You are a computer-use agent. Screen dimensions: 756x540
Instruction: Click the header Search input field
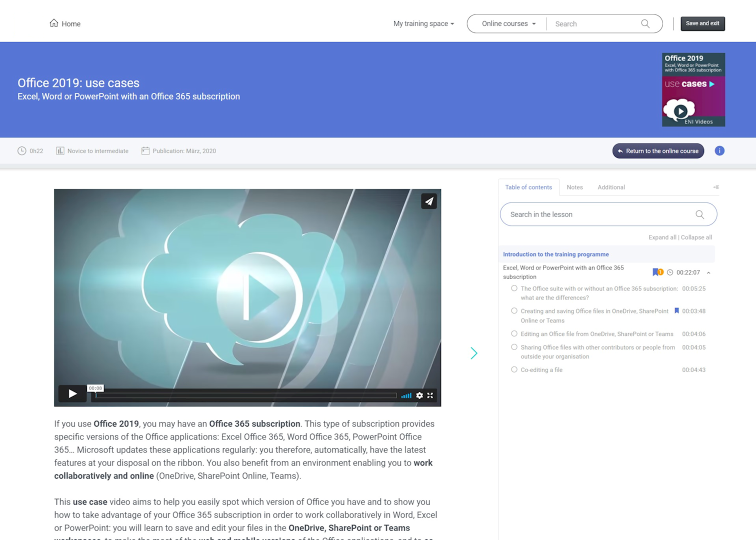[x=595, y=24]
